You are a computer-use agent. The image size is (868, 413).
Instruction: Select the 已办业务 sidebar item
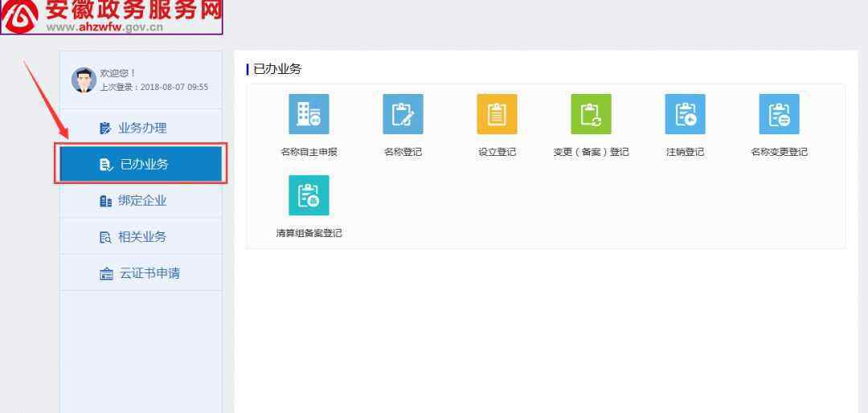[141, 165]
